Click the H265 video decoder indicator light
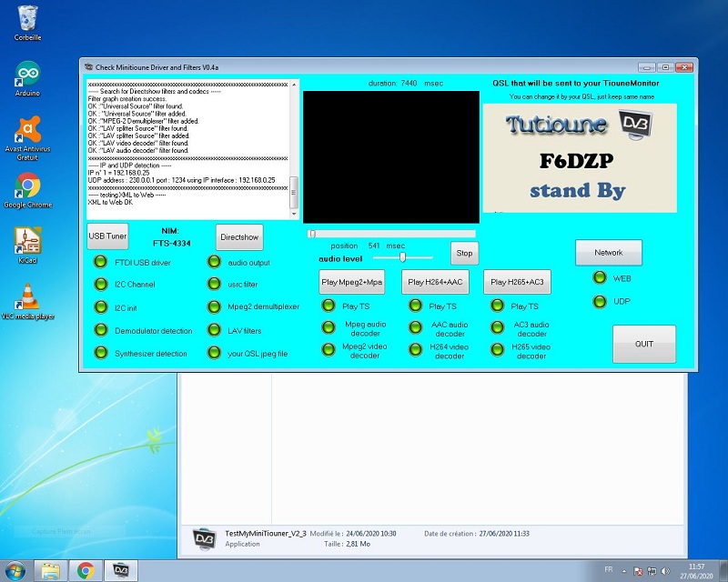Viewport: 728px width, 582px height. (x=497, y=349)
